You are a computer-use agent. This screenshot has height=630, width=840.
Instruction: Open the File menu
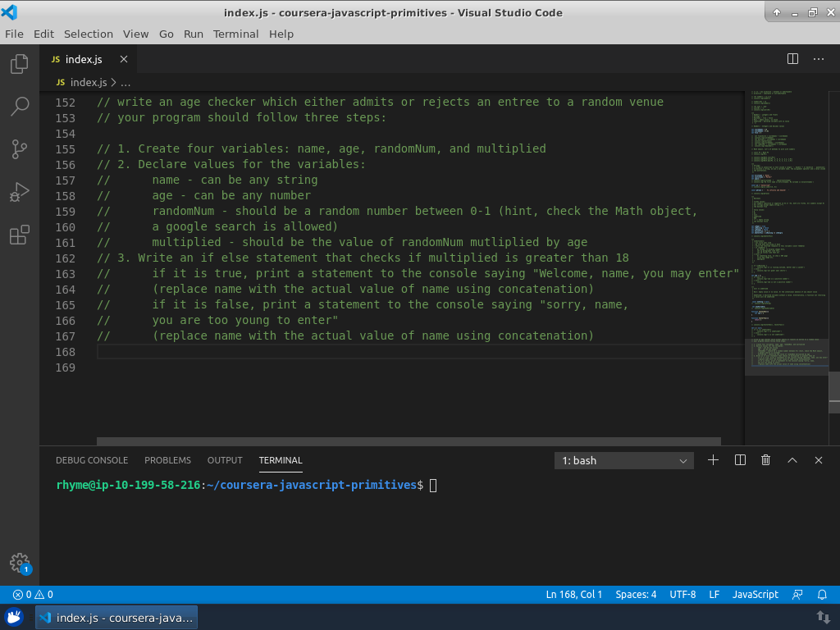click(x=15, y=34)
